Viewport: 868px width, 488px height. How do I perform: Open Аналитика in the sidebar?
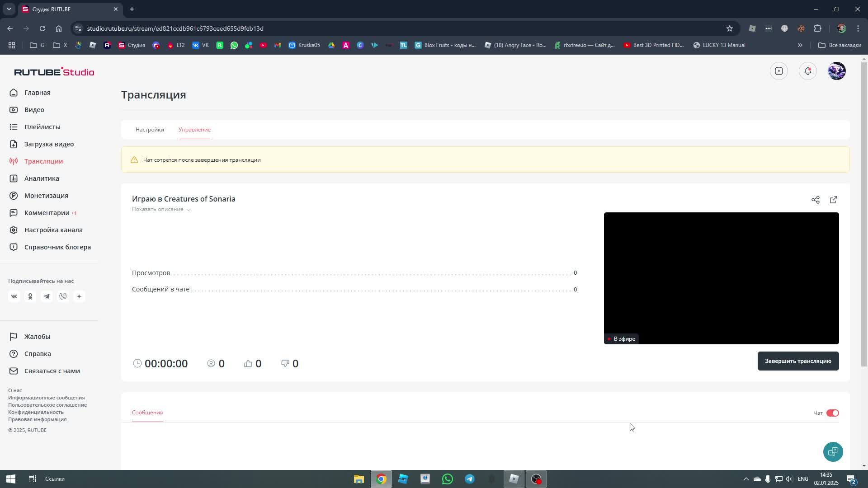[42, 178]
